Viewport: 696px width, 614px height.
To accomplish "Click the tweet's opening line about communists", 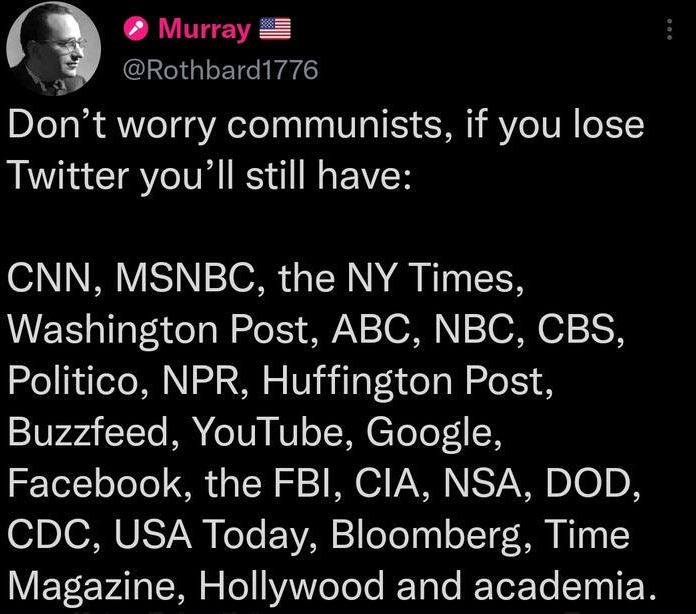I will pos(326,126).
